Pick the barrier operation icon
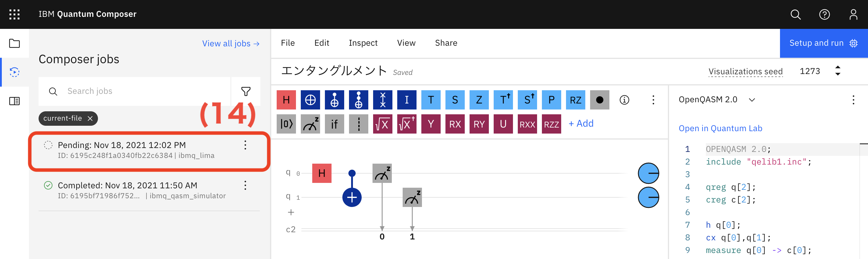 tap(359, 124)
